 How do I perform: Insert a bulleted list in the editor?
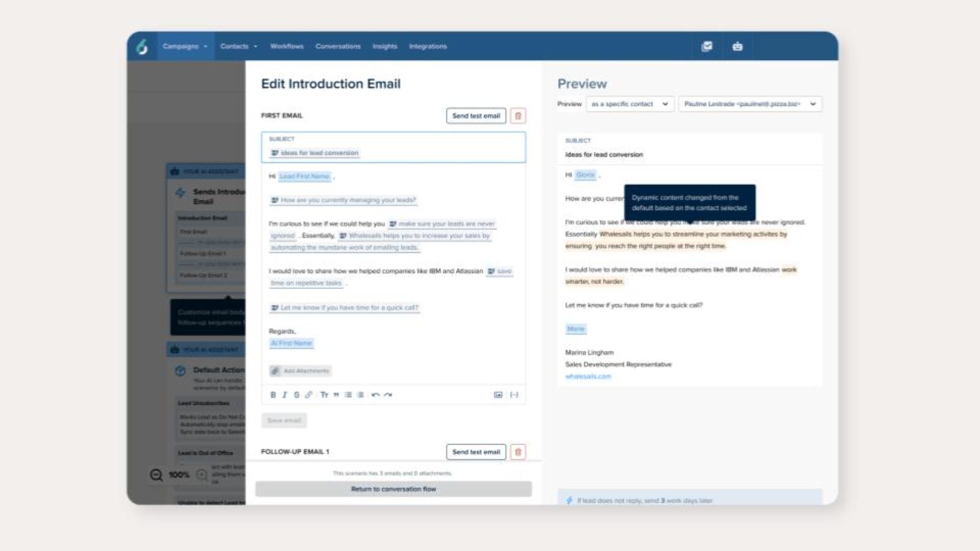click(349, 395)
